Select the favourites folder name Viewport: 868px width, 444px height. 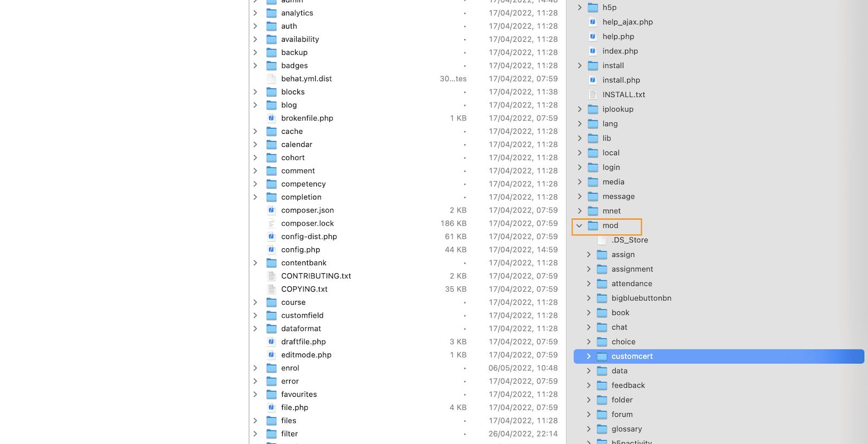click(x=299, y=395)
